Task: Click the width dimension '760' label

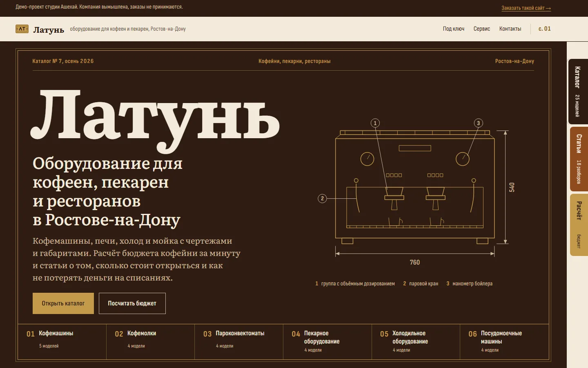Action: click(415, 262)
